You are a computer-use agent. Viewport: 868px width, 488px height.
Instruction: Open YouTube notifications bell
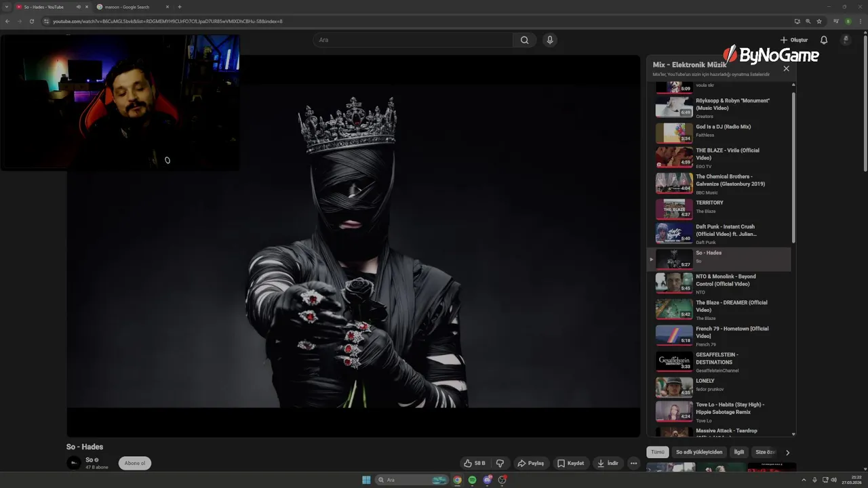[824, 40]
